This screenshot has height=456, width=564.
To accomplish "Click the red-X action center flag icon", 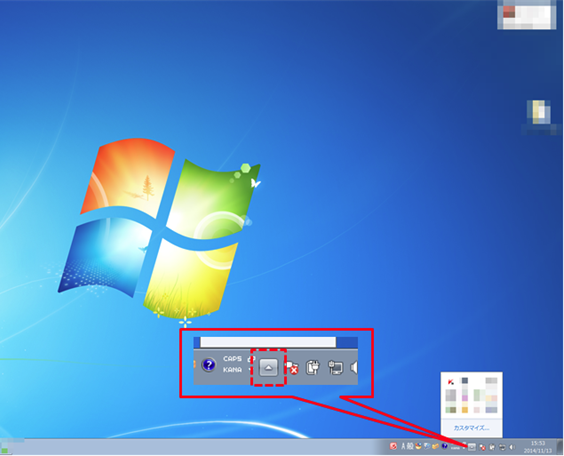I will [x=482, y=447].
